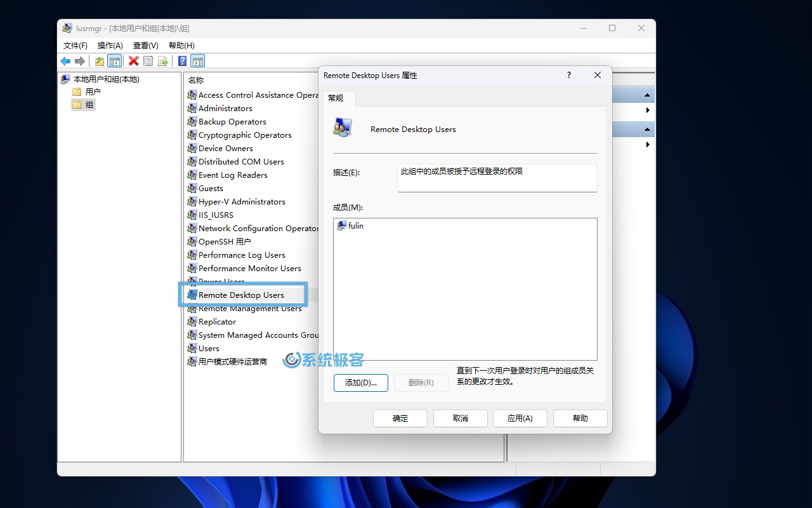812x508 pixels.
Task: Click the dialog title bar ? help button
Action: [x=569, y=75]
